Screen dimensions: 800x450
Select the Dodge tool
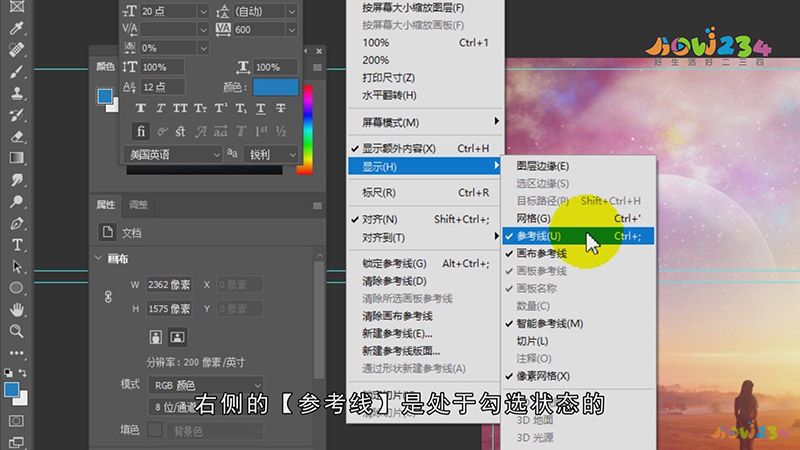point(16,202)
